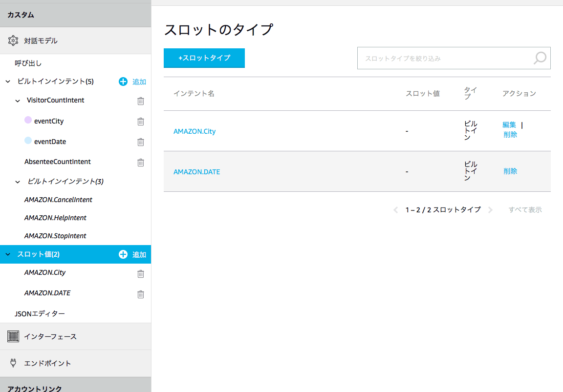This screenshot has width=563, height=392.
Task: Select ビルトインインテント(5) label
Action: [x=56, y=82]
